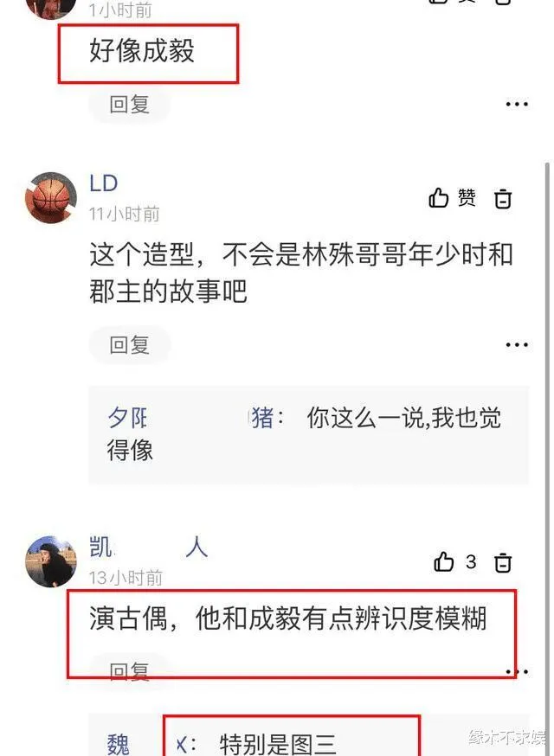Open more options for 好像成毅 comment

point(517,104)
